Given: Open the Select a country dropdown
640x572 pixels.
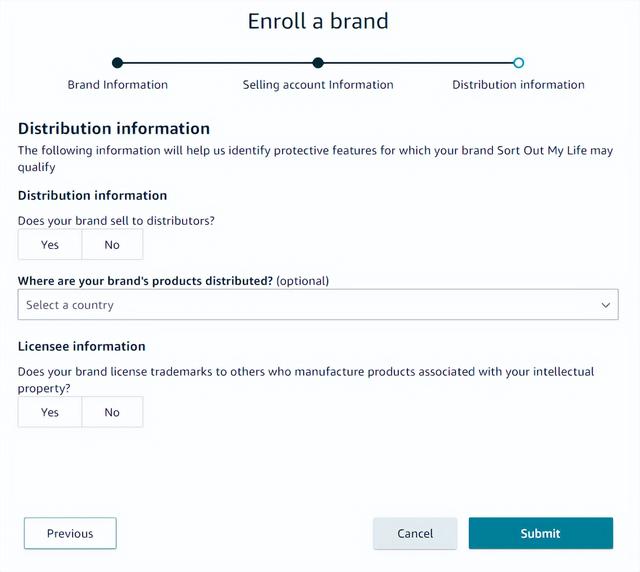Looking at the screenshot, I should (318, 305).
